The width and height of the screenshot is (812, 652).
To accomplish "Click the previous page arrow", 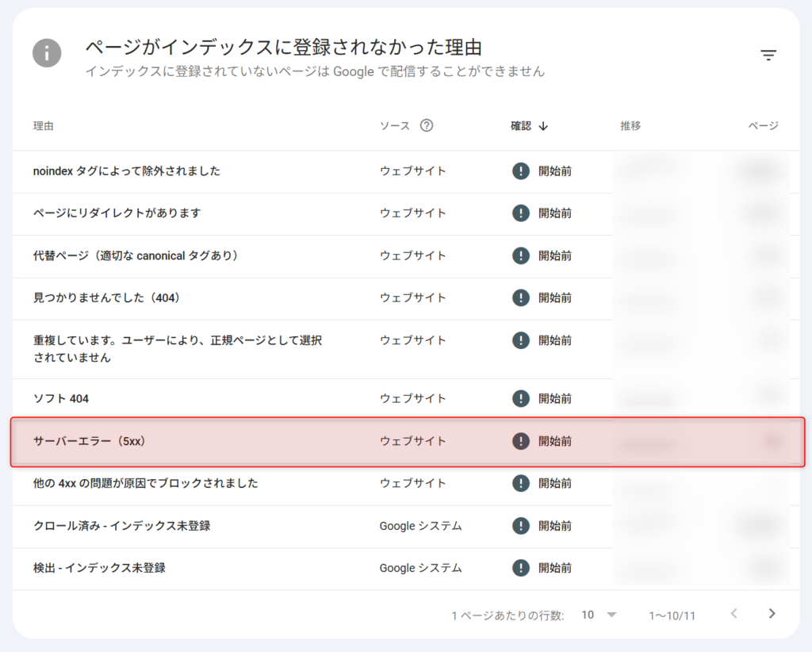I will 733,615.
